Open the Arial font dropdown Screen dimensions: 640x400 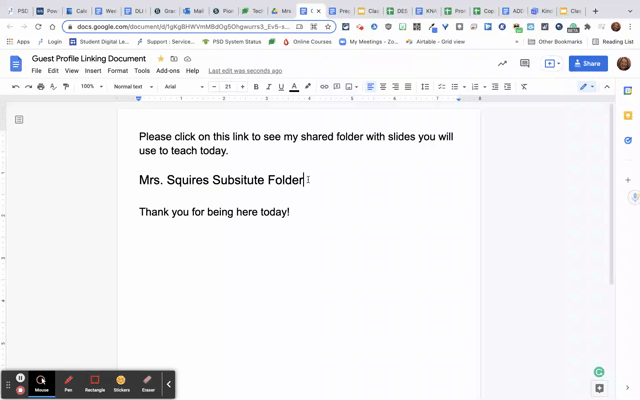click(184, 87)
